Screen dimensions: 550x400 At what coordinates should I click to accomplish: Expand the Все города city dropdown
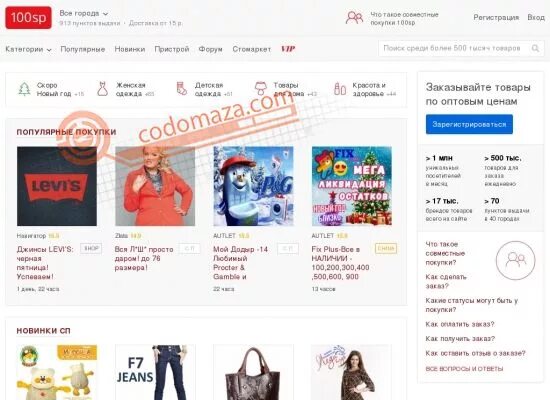(83, 13)
